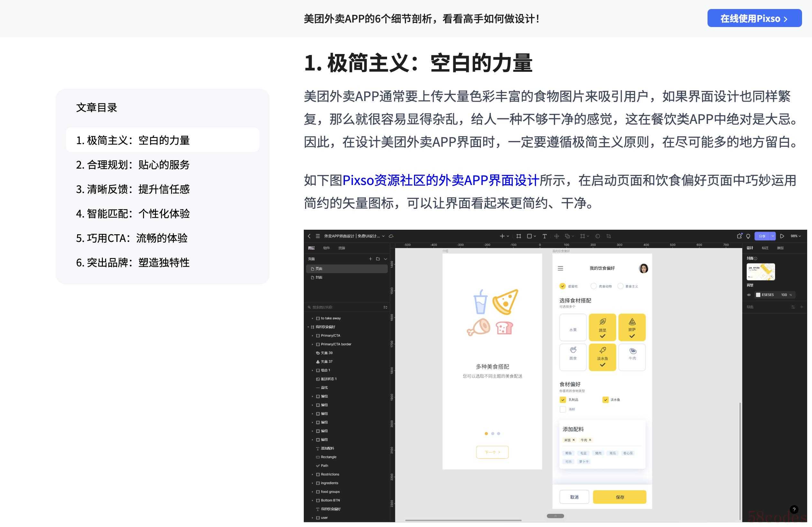Image resolution: width=812 pixels, height=527 pixels.
Task: Add a new page with plus icon
Action: pos(371,259)
